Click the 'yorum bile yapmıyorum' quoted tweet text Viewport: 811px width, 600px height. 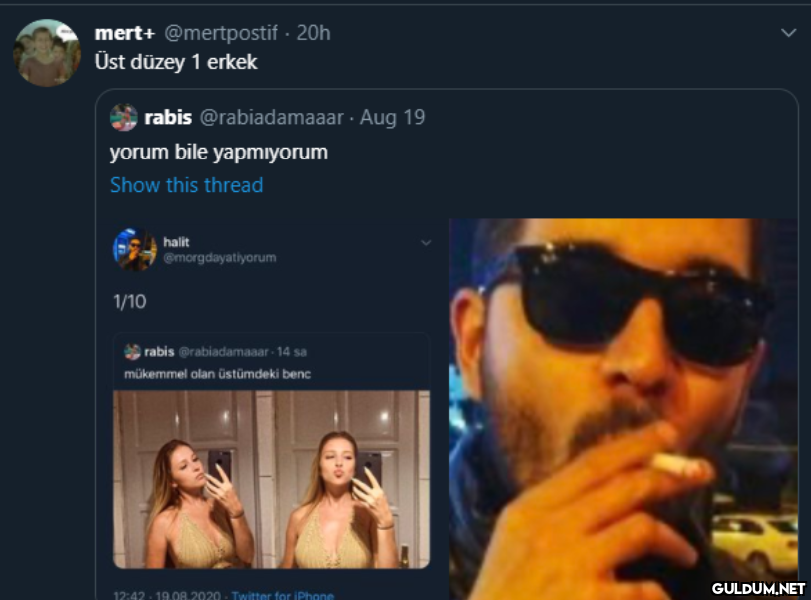(219, 153)
